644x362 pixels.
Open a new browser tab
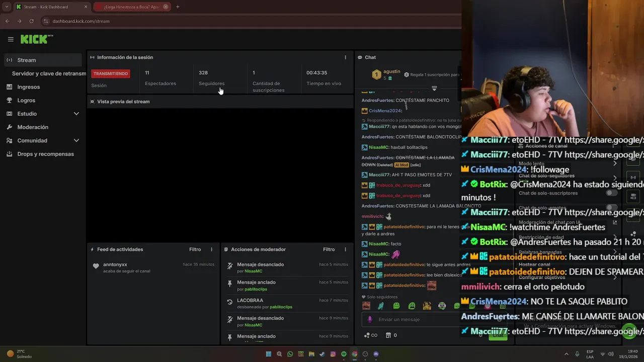pyautogui.click(x=178, y=7)
